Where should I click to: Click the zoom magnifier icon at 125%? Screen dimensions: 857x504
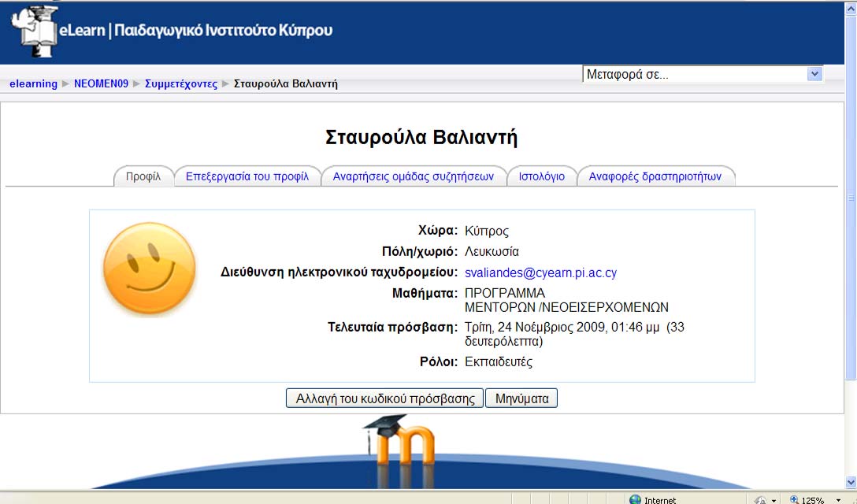794,499
